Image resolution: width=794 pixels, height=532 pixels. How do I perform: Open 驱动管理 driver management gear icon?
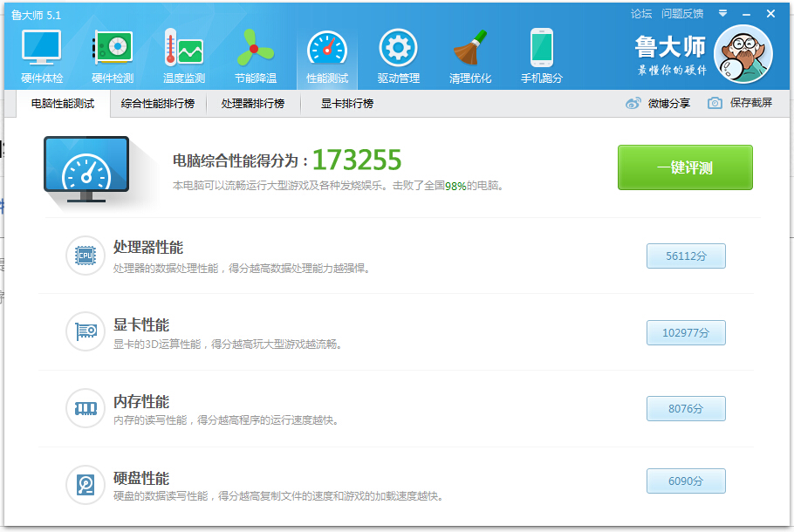click(x=399, y=48)
